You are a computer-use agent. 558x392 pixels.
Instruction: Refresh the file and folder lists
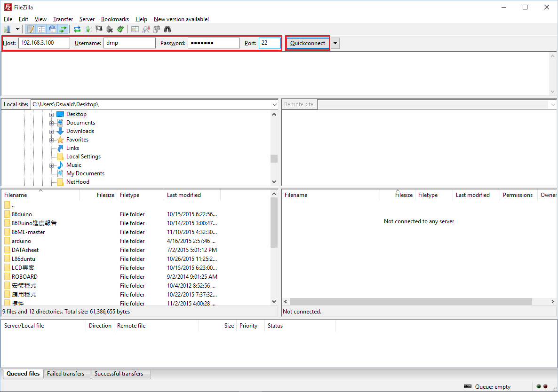(x=77, y=29)
